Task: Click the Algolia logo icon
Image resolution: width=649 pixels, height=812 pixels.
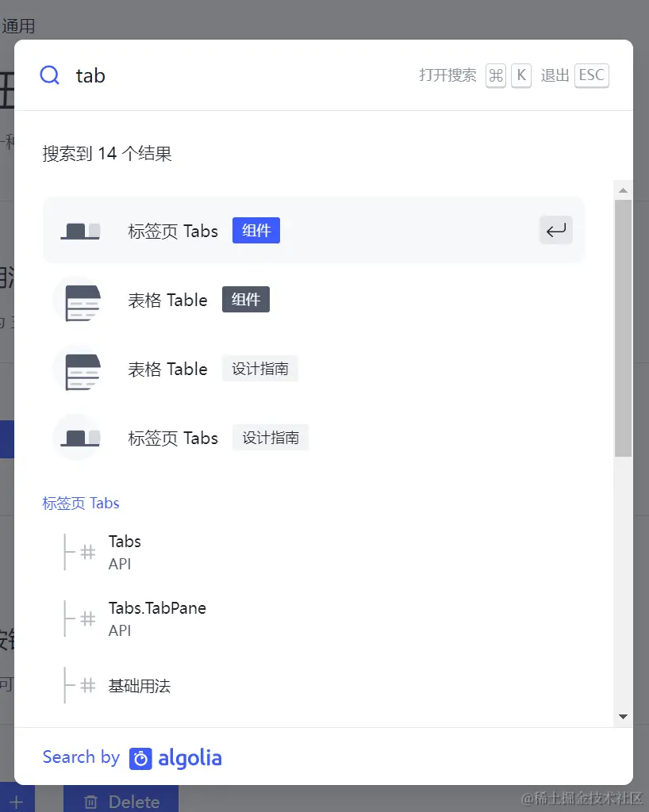Action: coord(140,759)
